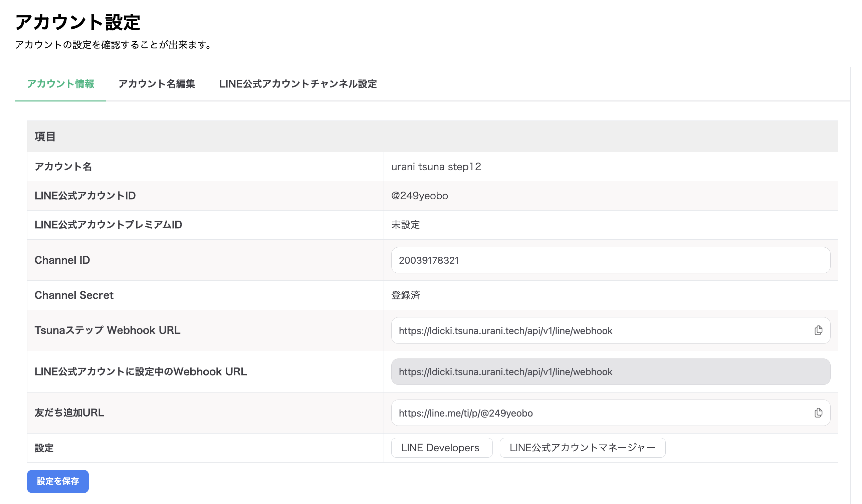Click the LINE公式アカウントプレミアムID label
862x504 pixels.
(x=109, y=225)
